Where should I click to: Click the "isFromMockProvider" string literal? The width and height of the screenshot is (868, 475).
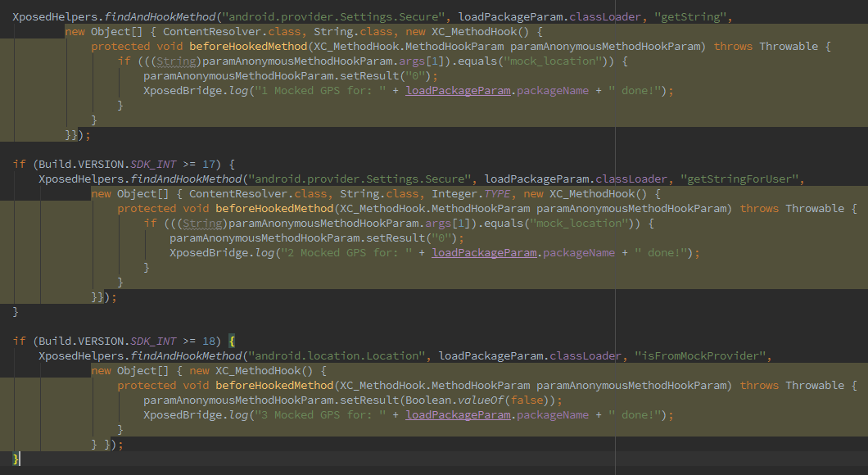click(699, 356)
